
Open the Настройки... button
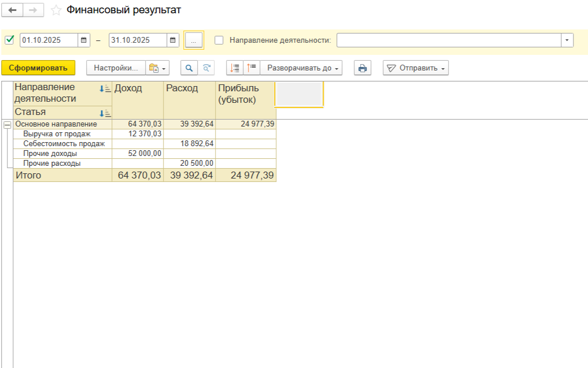(x=116, y=68)
